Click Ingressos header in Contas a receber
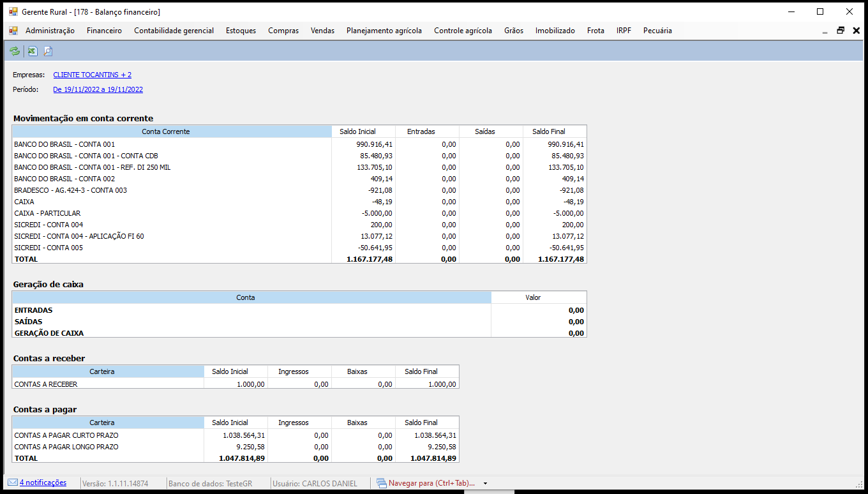868x494 pixels. pyautogui.click(x=299, y=371)
